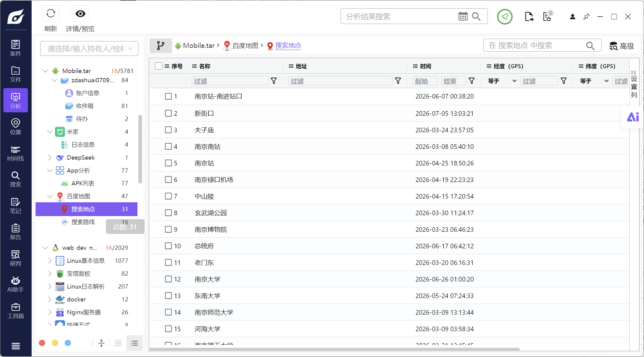Switch to list view icon
Viewport: 644px width, 357px height.
[x=134, y=343]
